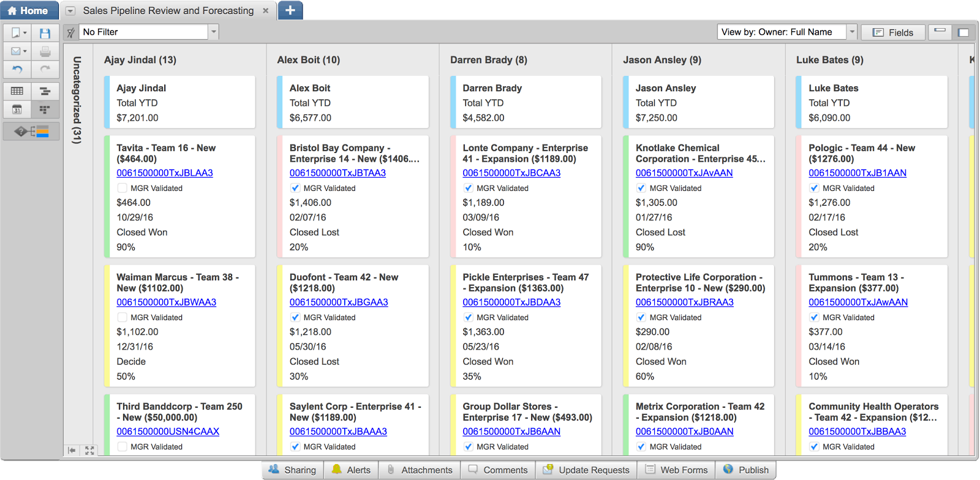Open the email send dropdown
Image resolution: width=980 pixels, height=480 pixels.
tap(18, 51)
